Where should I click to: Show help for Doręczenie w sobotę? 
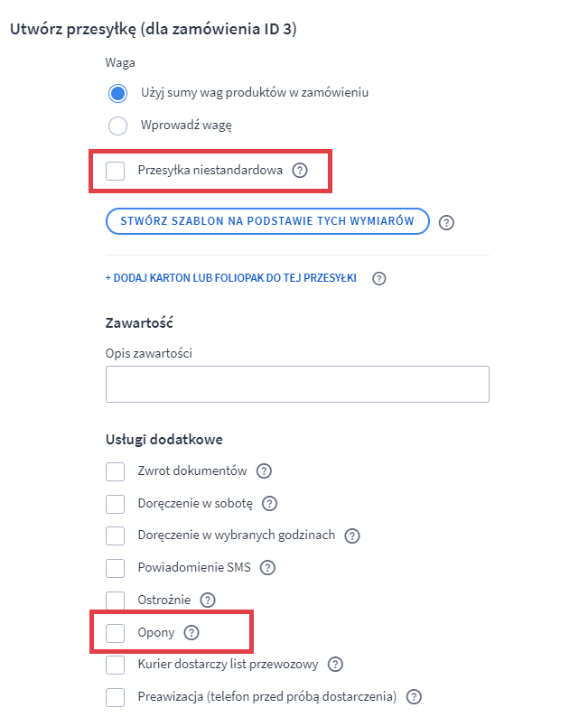pos(269,504)
